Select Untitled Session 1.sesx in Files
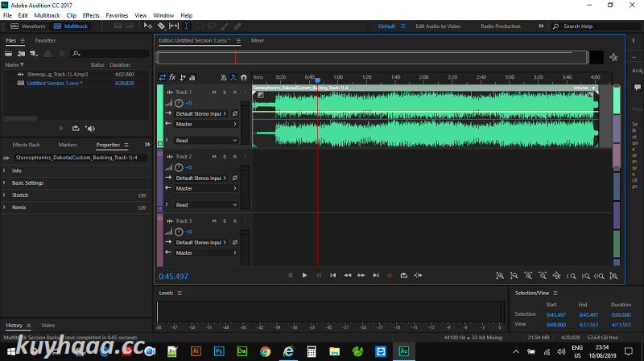 pyautogui.click(x=55, y=83)
